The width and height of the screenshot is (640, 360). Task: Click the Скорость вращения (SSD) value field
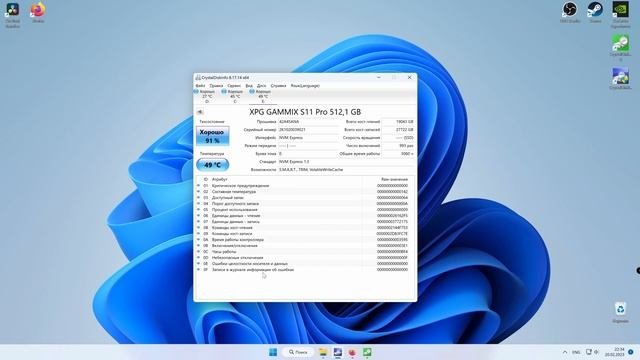coord(398,138)
